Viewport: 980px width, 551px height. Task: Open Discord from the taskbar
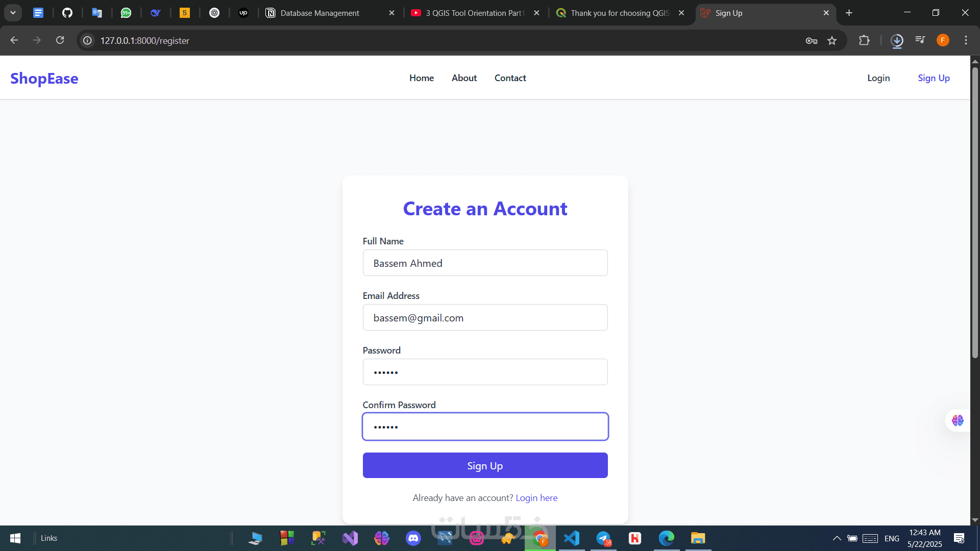[x=413, y=538]
